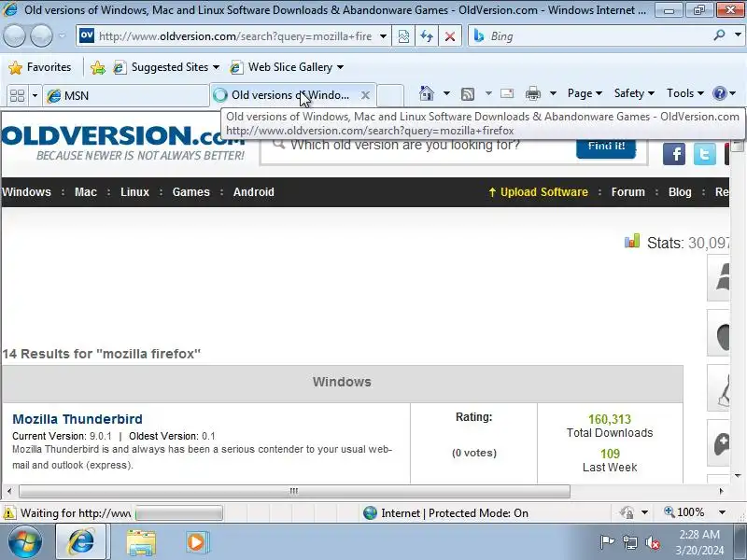The width and height of the screenshot is (747, 560).
Task: Toggle Compatibility View icon
Action: 403,36
